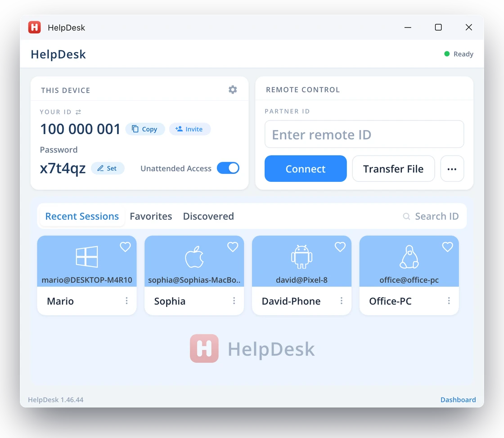504x438 pixels.
Task: Open Office-PC session options menu
Action: click(449, 301)
